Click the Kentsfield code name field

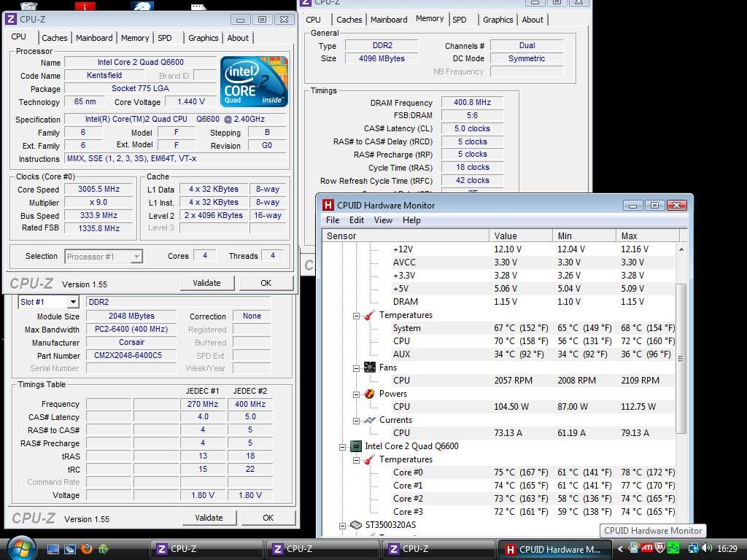[104, 75]
